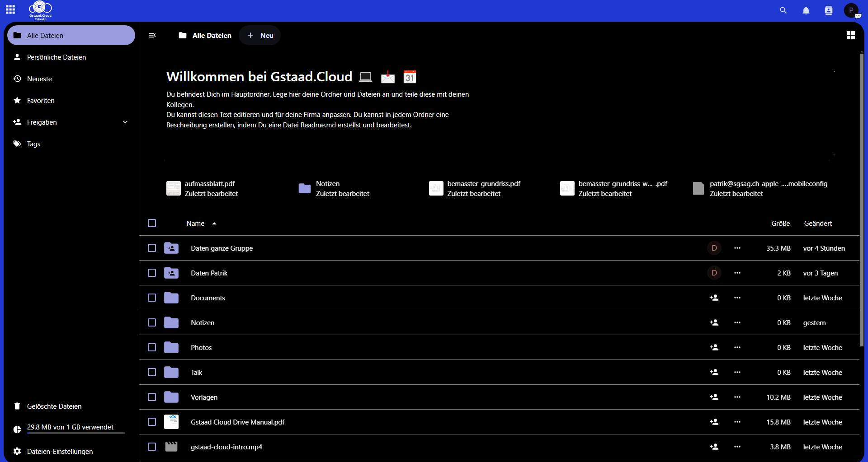Image resolution: width=868 pixels, height=462 pixels.
Task: Expand the Freigaben section chevron
Action: (x=125, y=122)
